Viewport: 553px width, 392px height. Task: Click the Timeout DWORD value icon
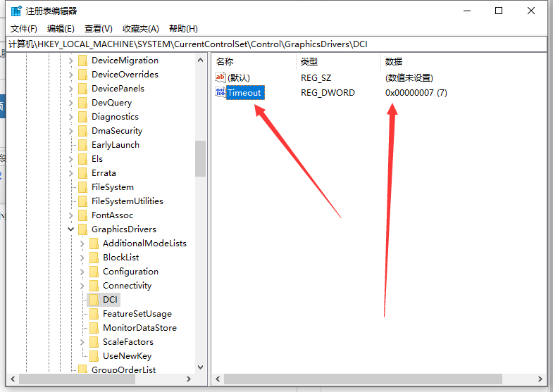point(220,92)
